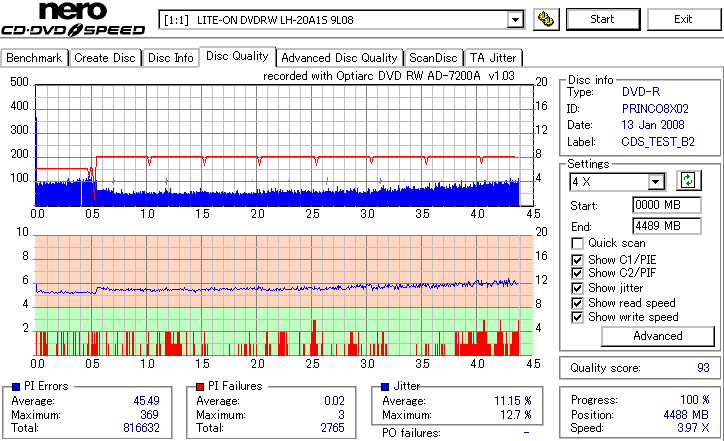Open the LITE-ON drive selection dropdown
Screen dimensions: 724x441
(x=515, y=20)
